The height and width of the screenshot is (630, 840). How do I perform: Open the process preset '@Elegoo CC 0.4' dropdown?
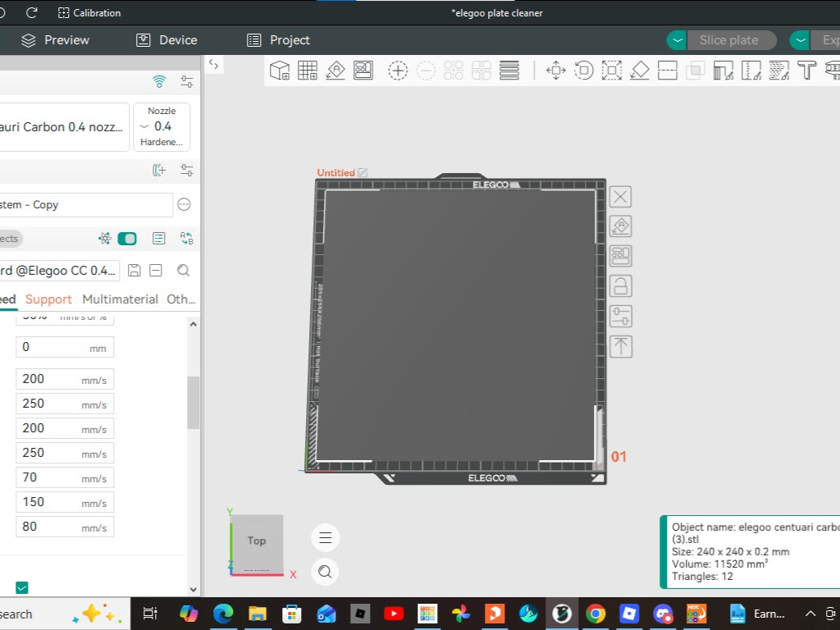pyautogui.click(x=59, y=271)
